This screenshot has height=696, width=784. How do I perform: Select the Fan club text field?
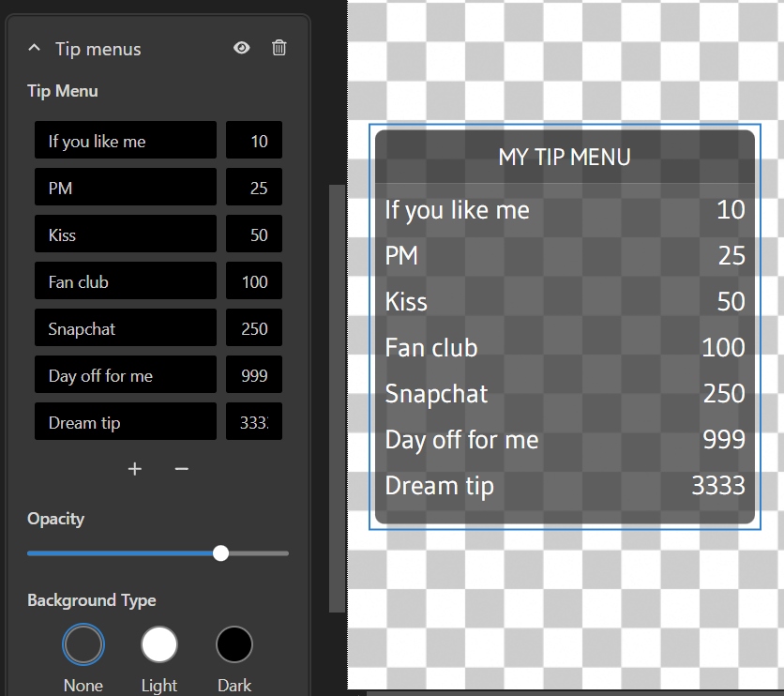[x=125, y=280]
